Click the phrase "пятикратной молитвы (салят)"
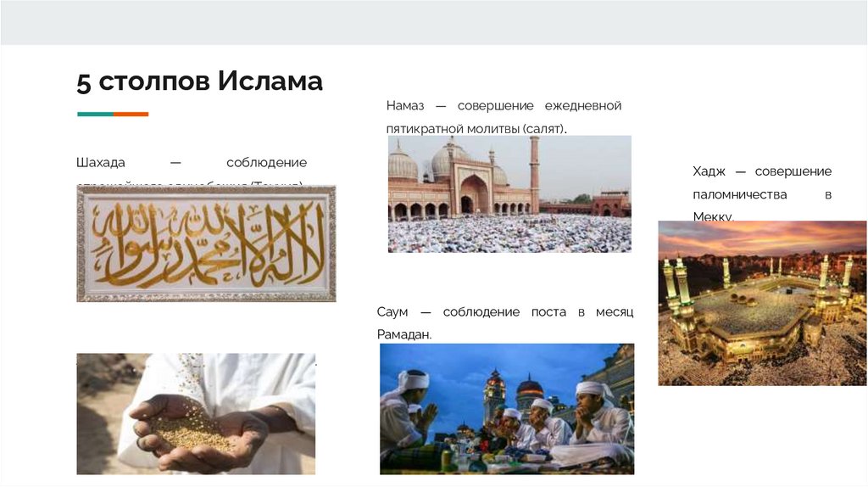Screen dimensions: 868x487 tap(476, 129)
